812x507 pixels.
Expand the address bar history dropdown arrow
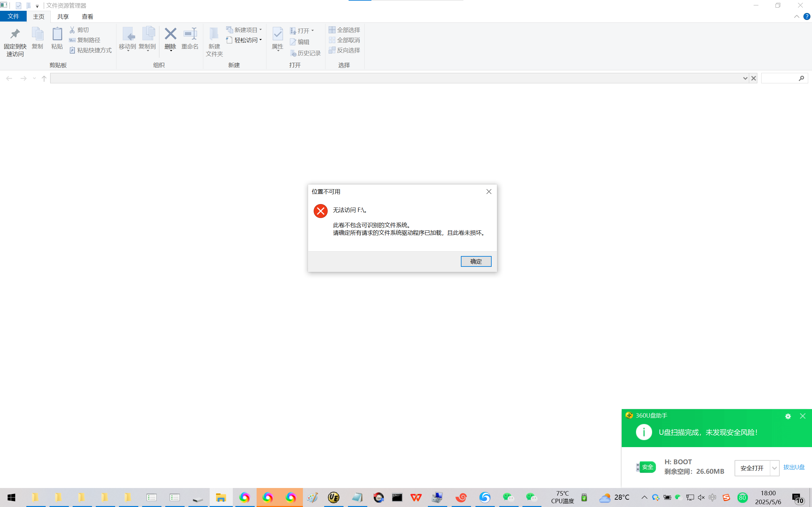point(745,79)
